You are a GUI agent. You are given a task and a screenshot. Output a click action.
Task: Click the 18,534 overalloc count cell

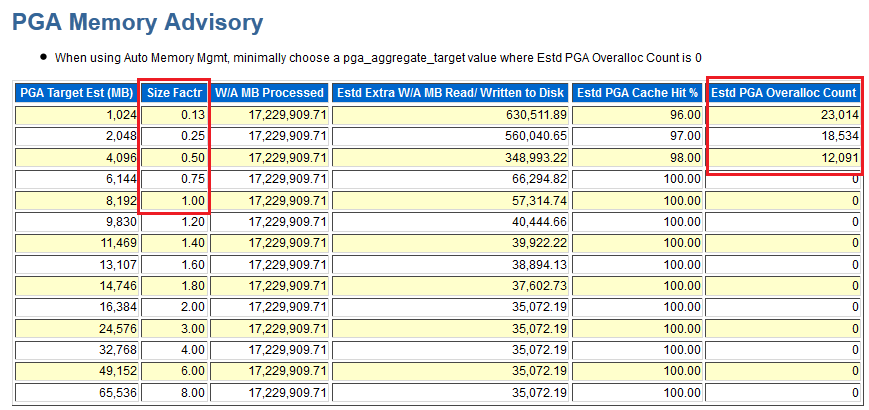pyautogui.click(x=784, y=136)
